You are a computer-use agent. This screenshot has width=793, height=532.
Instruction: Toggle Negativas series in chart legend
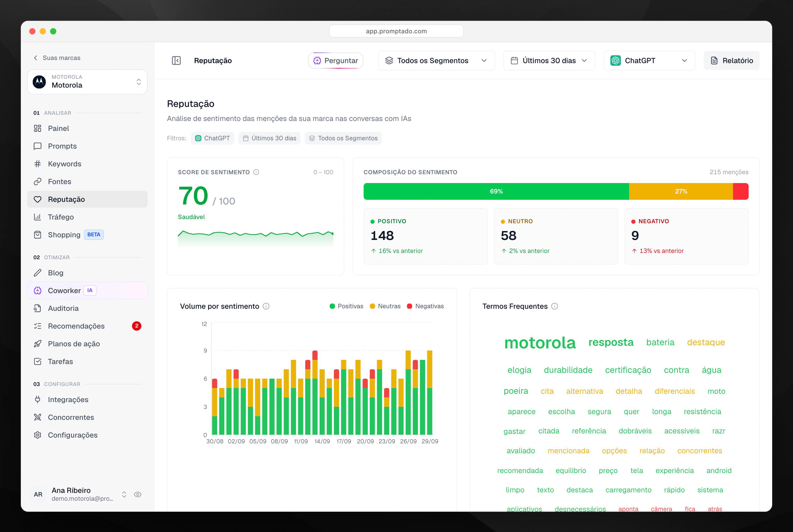[425, 306]
